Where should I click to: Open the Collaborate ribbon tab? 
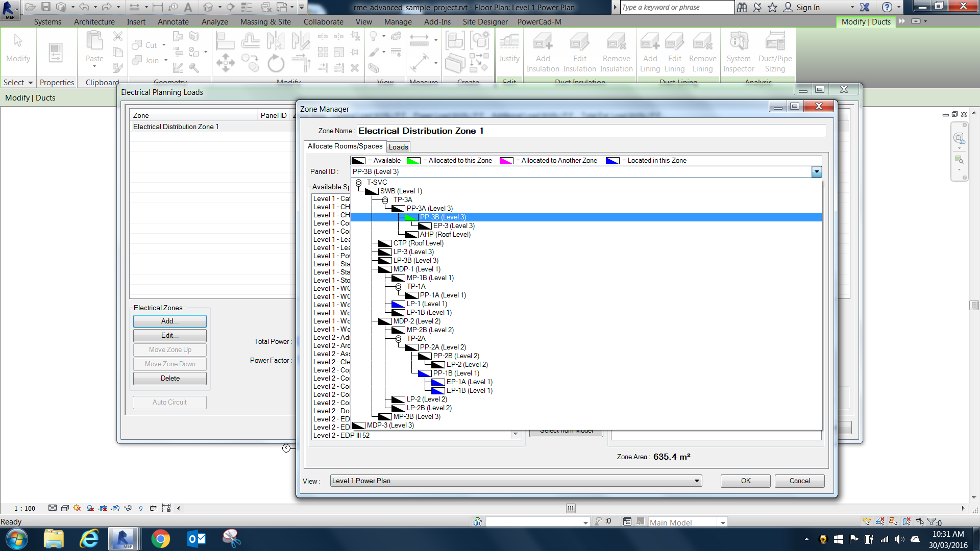pyautogui.click(x=323, y=22)
